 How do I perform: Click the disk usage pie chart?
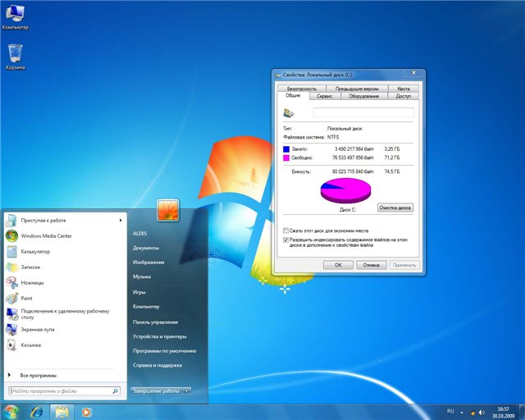[346, 190]
